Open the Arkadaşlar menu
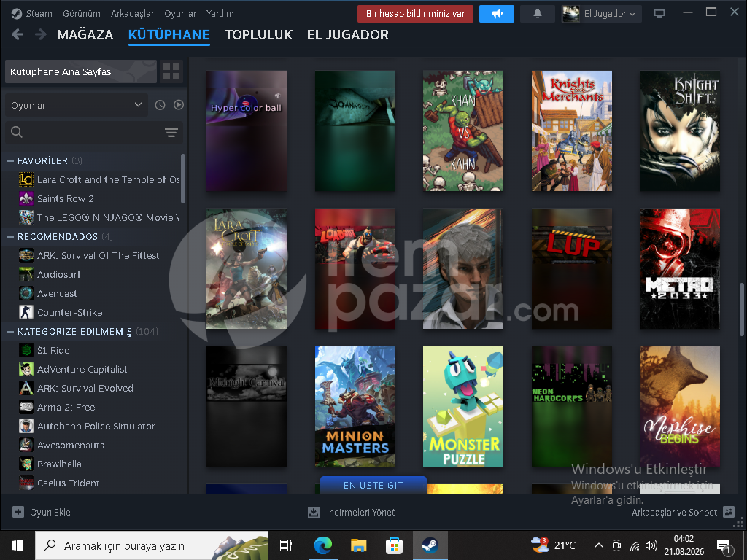 pyautogui.click(x=132, y=13)
